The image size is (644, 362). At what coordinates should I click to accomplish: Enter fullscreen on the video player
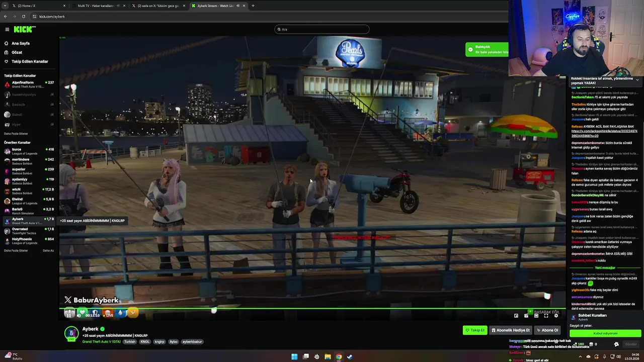546,316
